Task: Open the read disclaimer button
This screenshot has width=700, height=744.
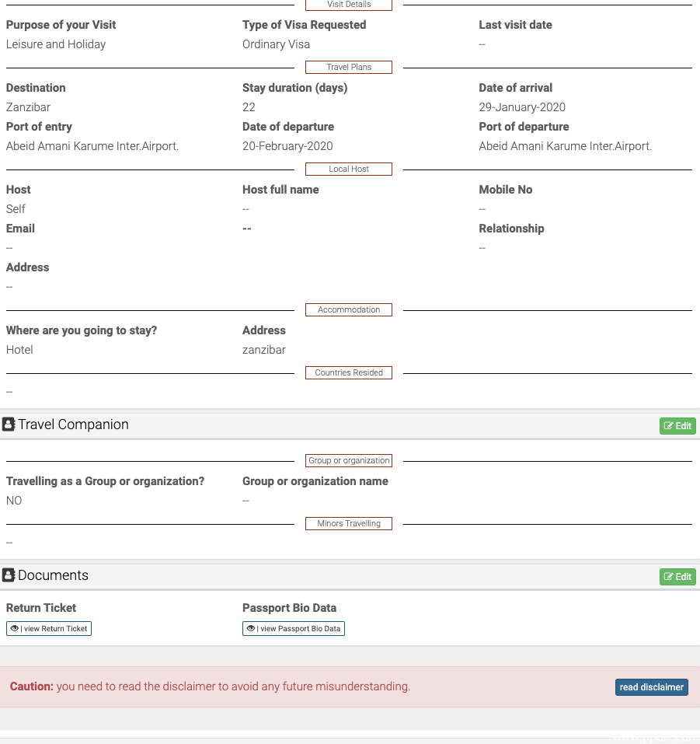Action: 651,687
